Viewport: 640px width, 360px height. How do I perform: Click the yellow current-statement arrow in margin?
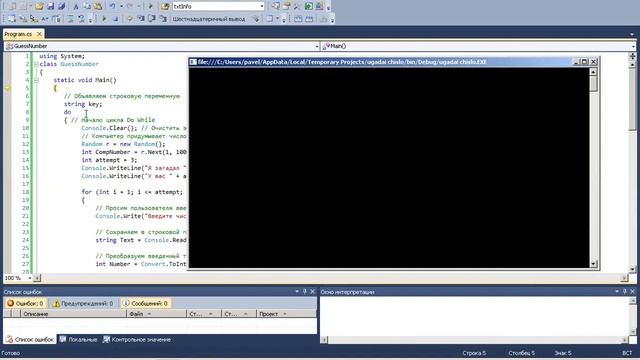tap(7, 88)
